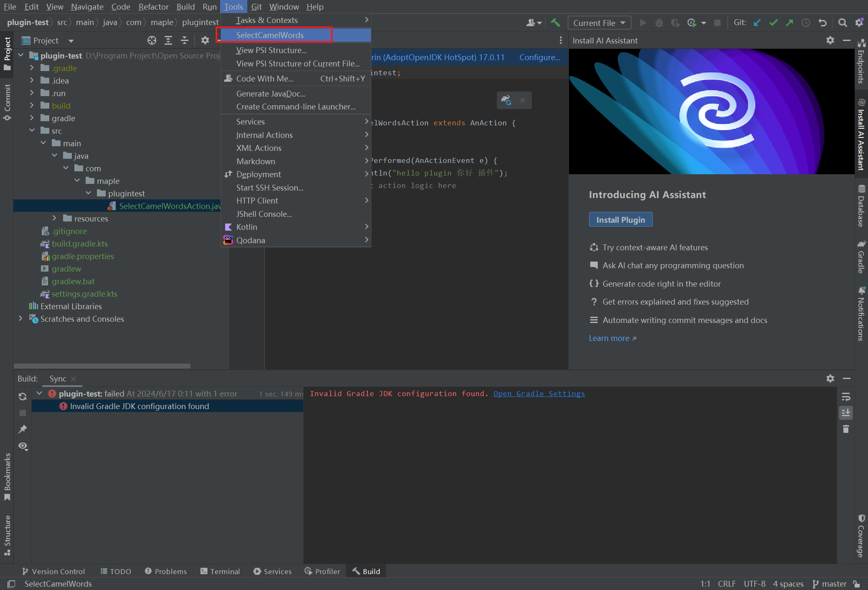Click Git Push arrow icon
The width and height of the screenshot is (868, 590).
pos(789,23)
